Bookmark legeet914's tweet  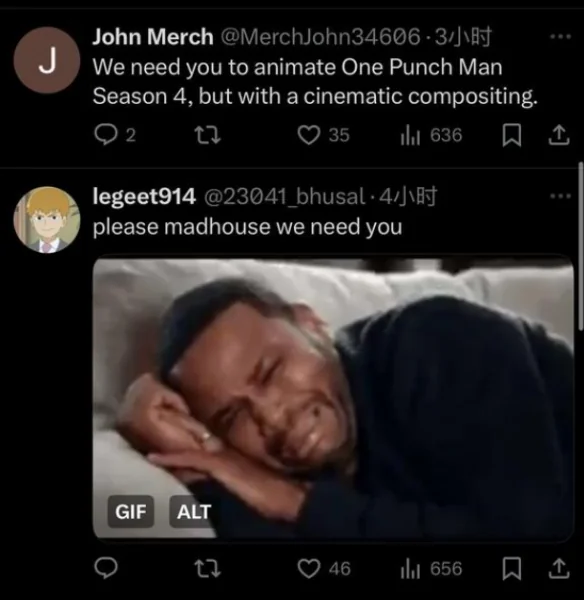coord(512,568)
